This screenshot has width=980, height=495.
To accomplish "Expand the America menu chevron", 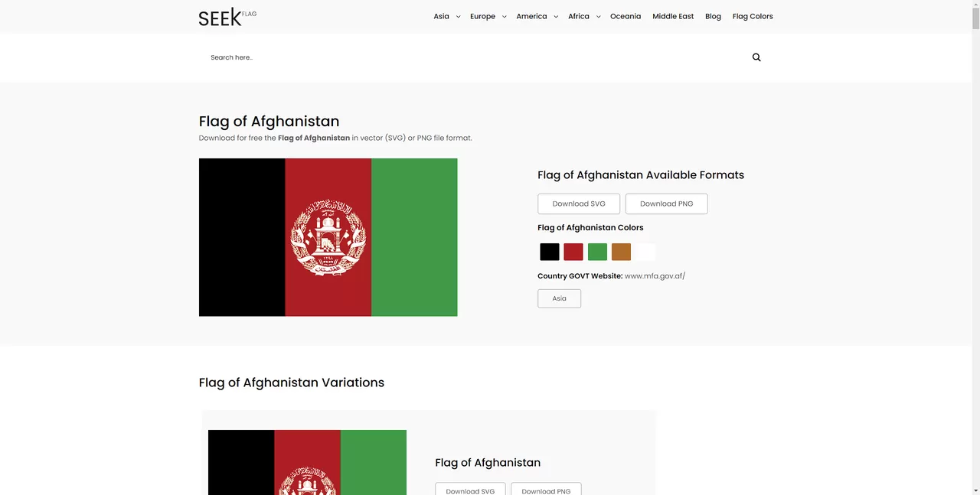I will 556,17.
